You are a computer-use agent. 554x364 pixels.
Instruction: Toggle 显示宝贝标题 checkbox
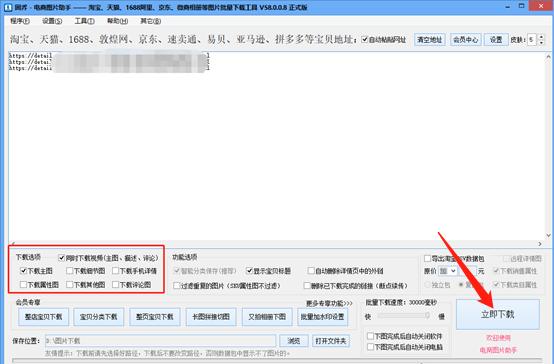(x=249, y=271)
